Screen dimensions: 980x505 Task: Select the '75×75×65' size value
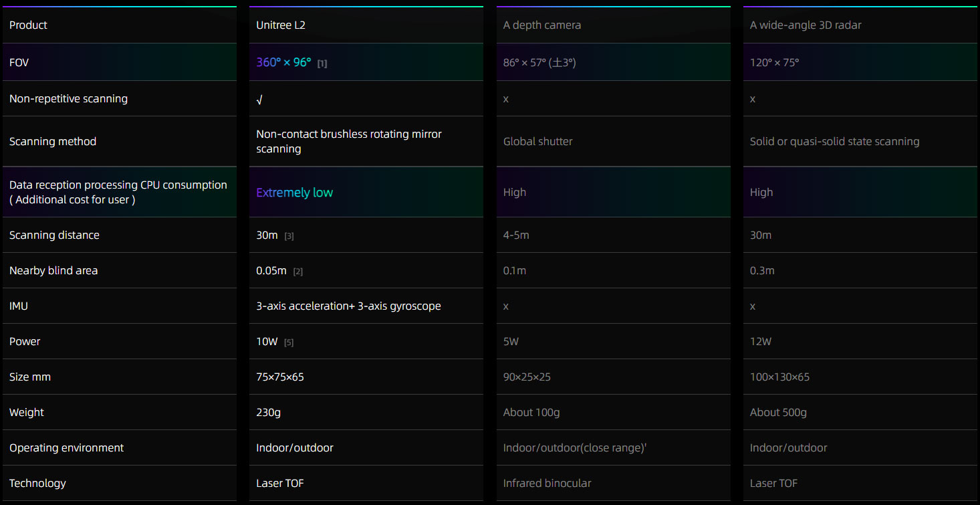click(280, 377)
